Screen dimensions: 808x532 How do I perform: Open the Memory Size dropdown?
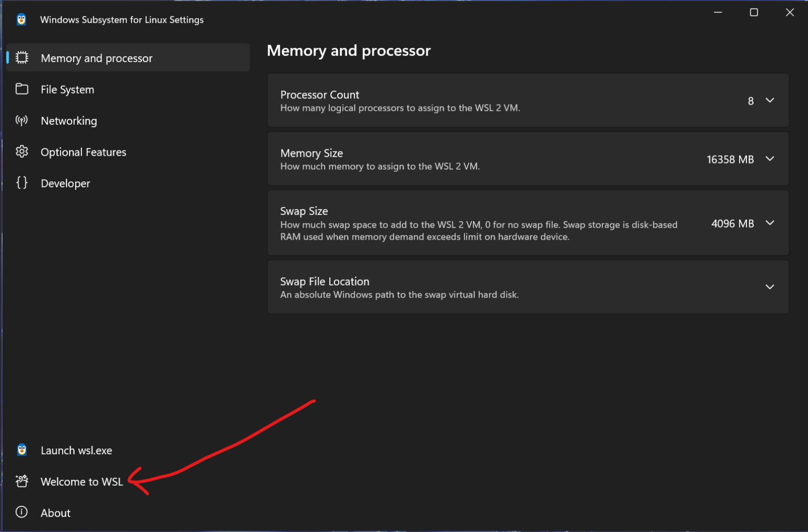tap(770, 159)
